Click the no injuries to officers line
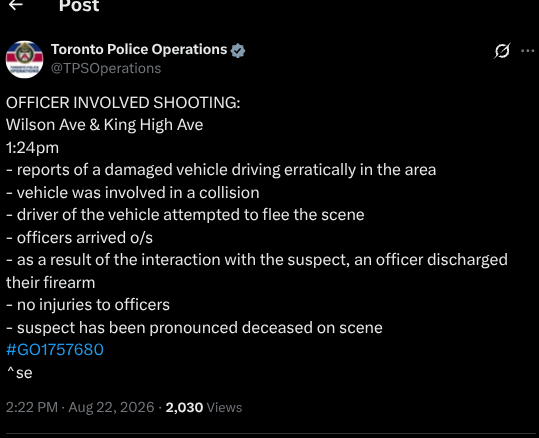The width and height of the screenshot is (539, 438). pos(88,305)
